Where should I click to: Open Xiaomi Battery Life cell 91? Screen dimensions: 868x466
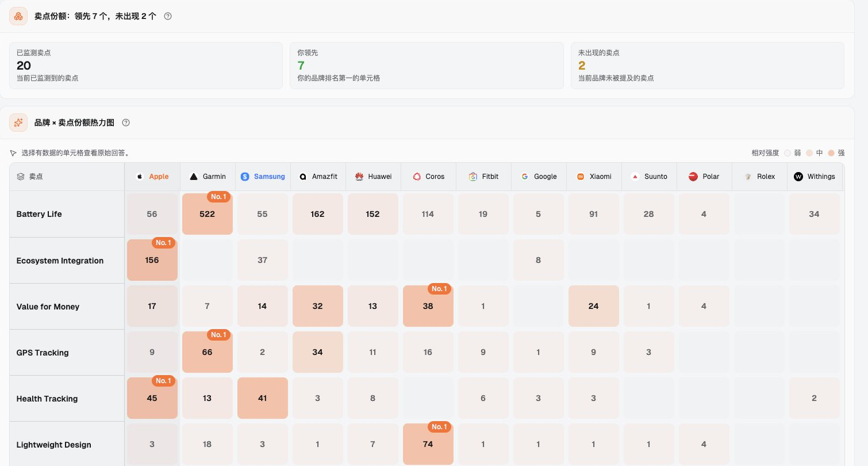(x=594, y=214)
